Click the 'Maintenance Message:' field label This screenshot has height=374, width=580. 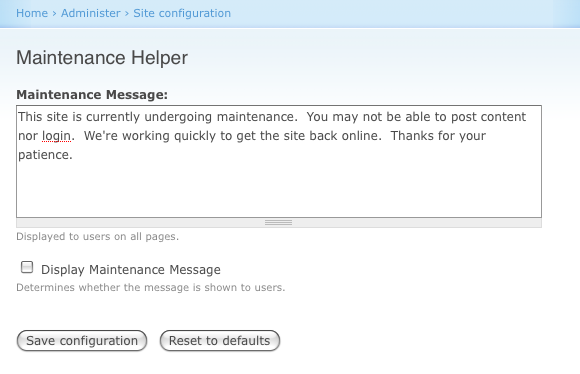(x=92, y=95)
